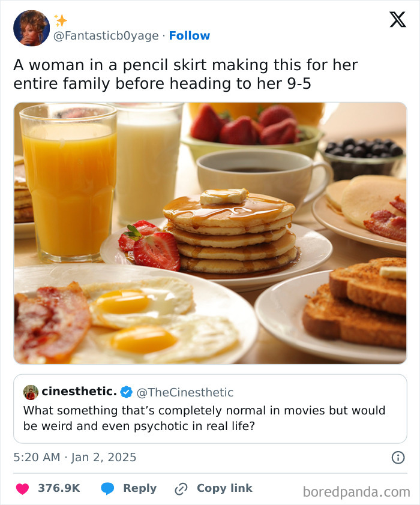Screen dimensions: 420x505
Task: Click the sparkle emoji in the display name
Action: (60, 19)
